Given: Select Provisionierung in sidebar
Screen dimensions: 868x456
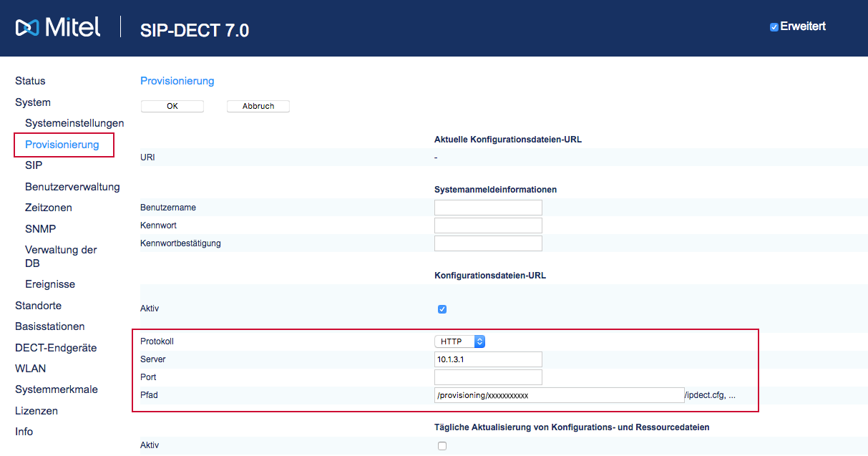Looking at the screenshot, I should (x=62, y=145).
